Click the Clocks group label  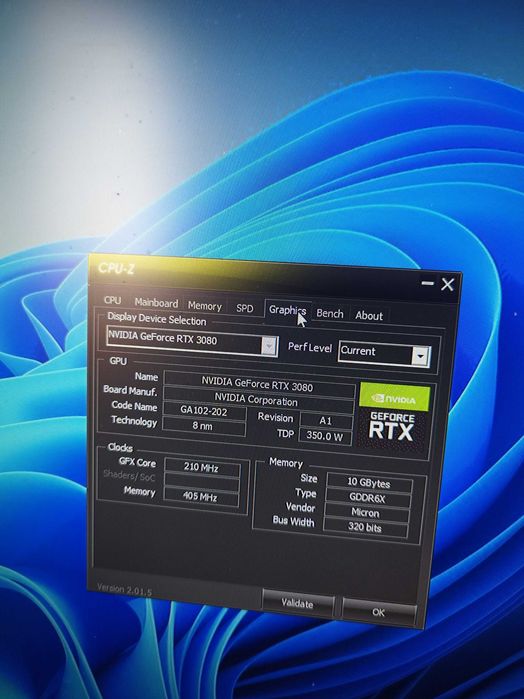click(120, 448)
